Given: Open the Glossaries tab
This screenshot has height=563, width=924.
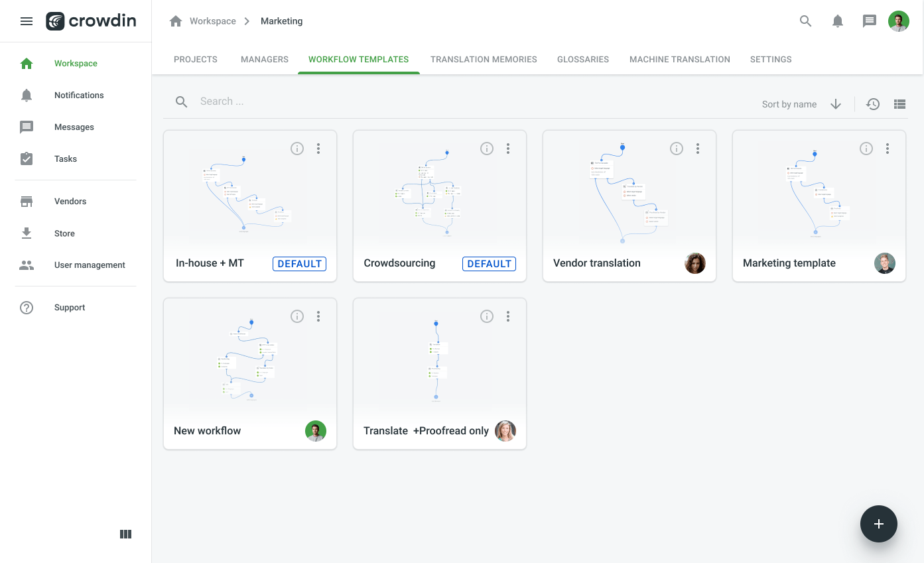Looking at the screenshot, I should pos(583,59).
